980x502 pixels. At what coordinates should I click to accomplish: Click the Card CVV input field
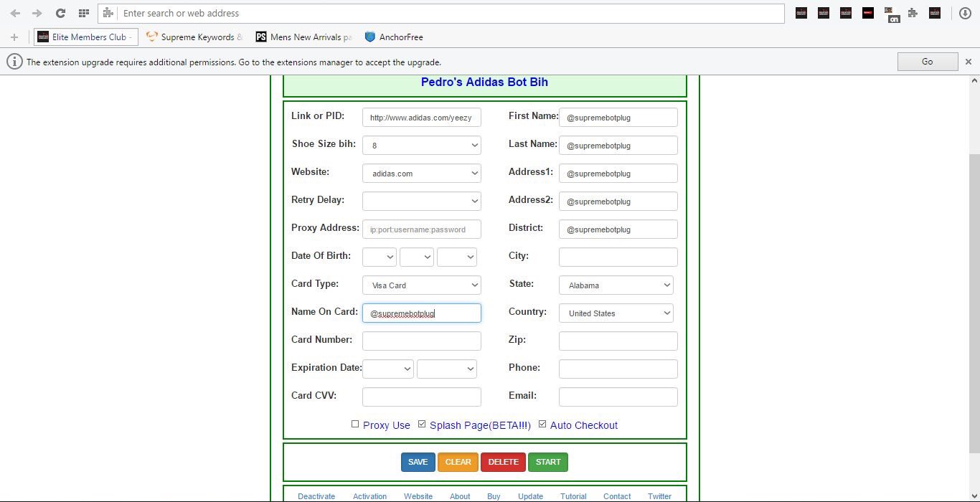422,397
